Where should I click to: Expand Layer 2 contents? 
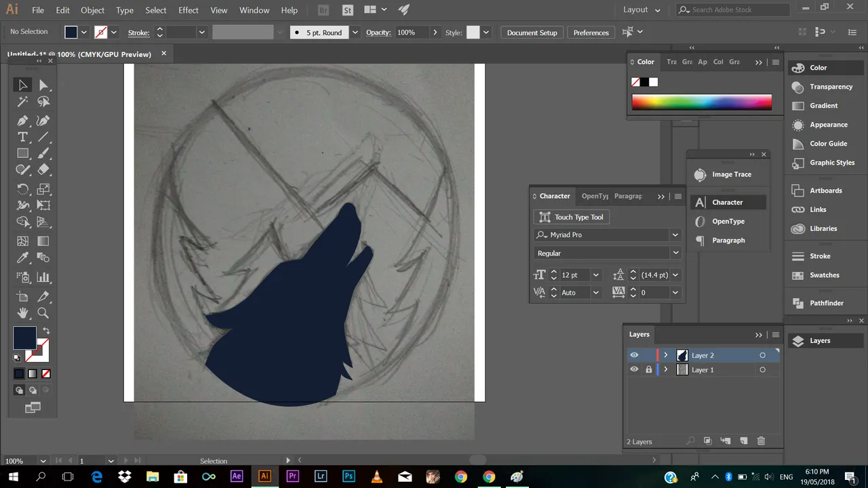(666, 355)
